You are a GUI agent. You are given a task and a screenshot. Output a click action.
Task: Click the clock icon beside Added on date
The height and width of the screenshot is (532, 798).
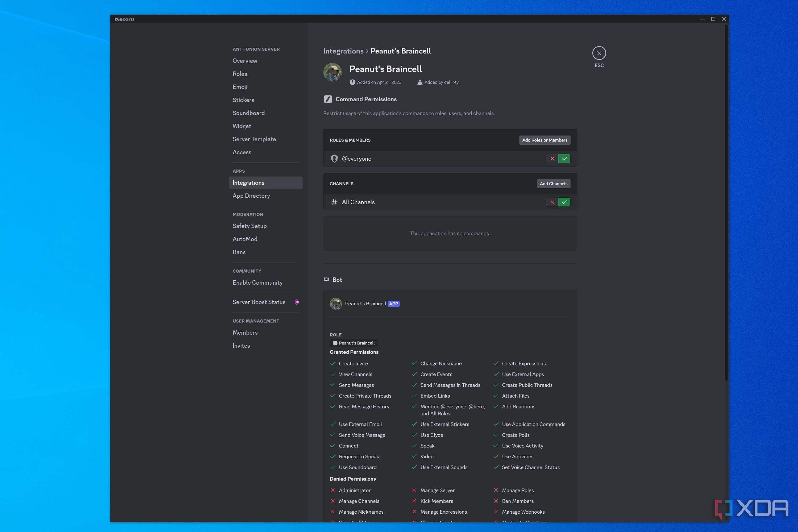pos(352,82)
